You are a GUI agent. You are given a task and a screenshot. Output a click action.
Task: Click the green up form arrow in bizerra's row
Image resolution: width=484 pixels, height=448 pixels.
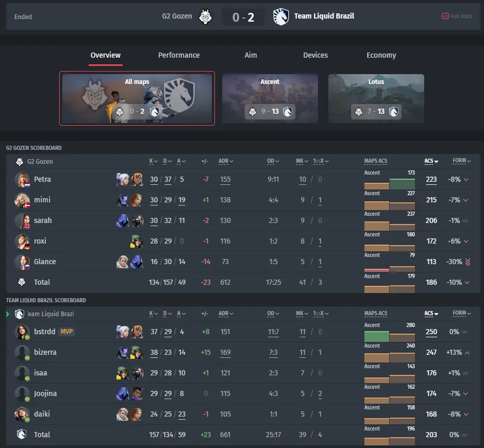pyautogui.click(x=468, y=352)
